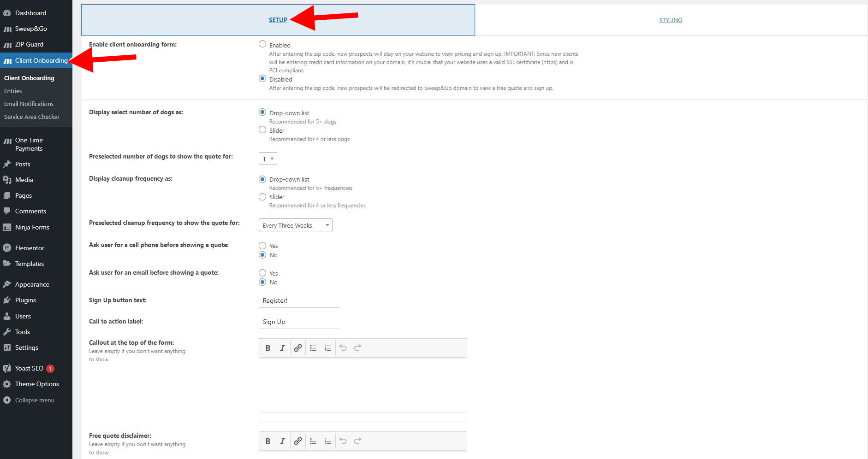Switch to the Styling tab
Image resolution: width=868 pixels, height=459 pixels.
point(670,20)
